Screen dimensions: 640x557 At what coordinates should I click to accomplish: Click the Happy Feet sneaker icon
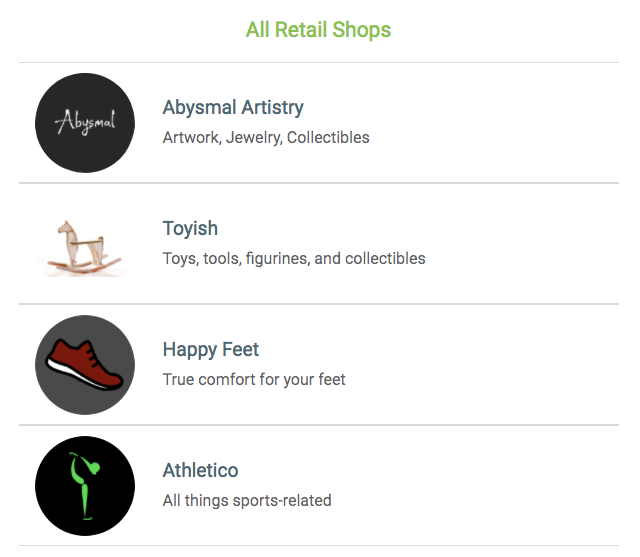(85, 366)
